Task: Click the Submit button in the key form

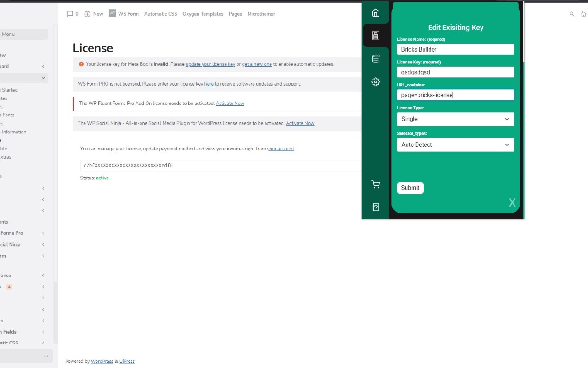Action: [410, 188]
